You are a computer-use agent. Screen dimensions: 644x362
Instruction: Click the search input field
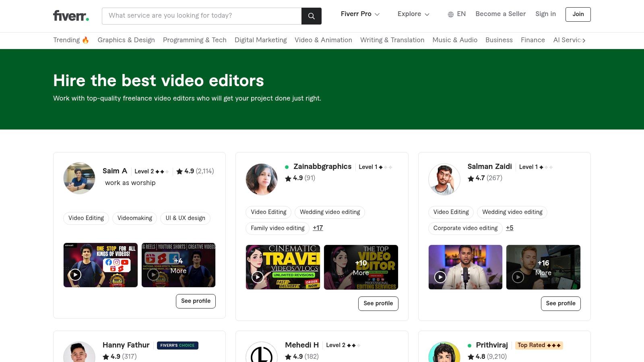pos(201,16)
